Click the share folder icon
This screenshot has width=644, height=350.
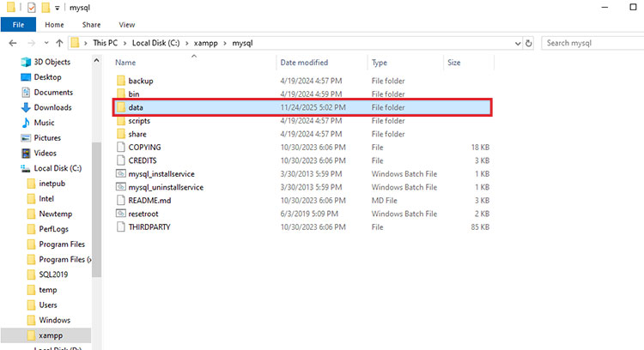121,134
